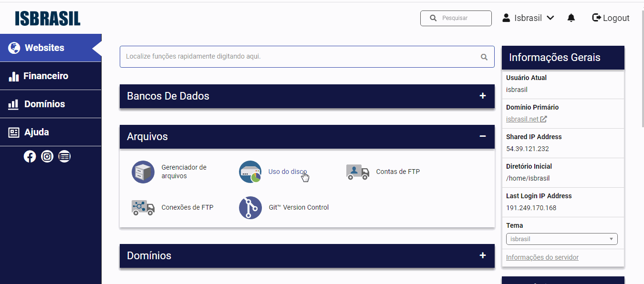Visit the Facebook page icon
This screenshot has width=644, height=284.
tap(30, 156)
